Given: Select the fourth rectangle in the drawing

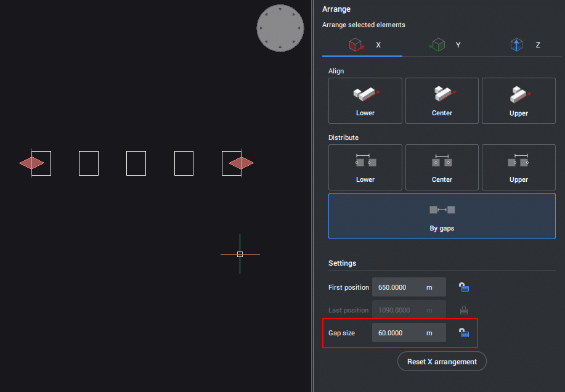Looking at the screenshot, I should click(x=184, y=163).
